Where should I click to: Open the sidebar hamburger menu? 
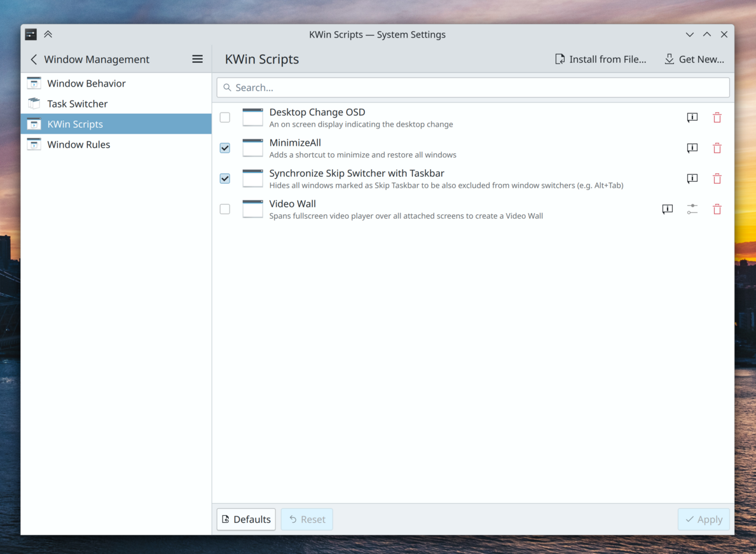pyautogui.click(x=197, y=59)
